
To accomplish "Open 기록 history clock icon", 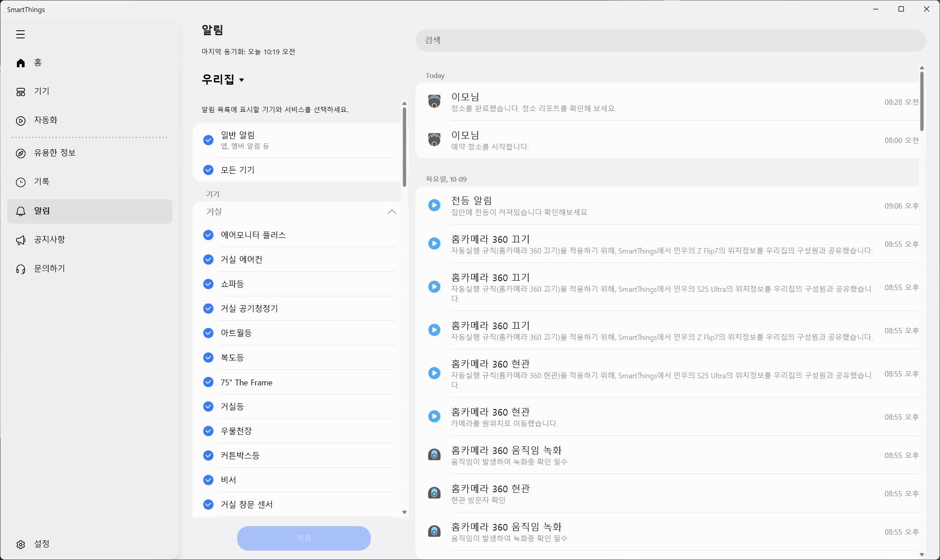I will pos(21,182).
